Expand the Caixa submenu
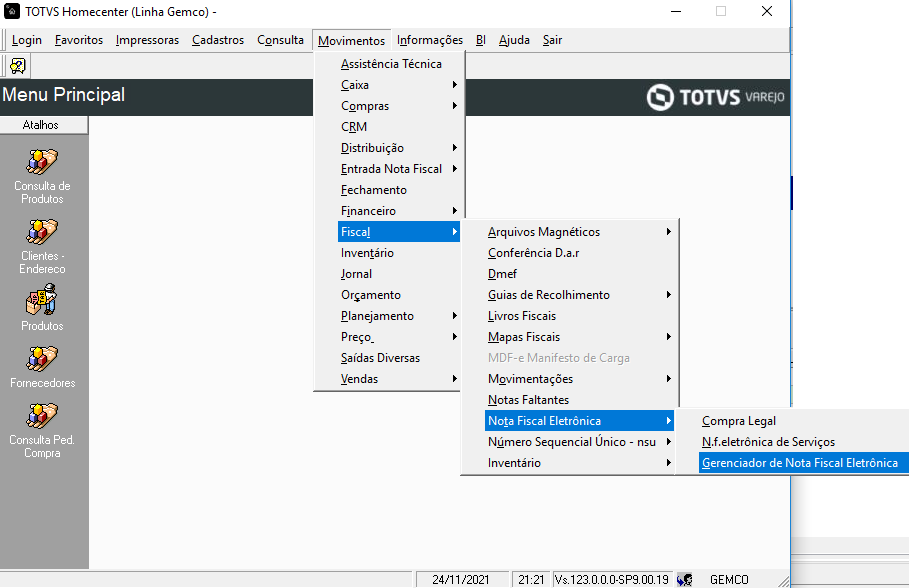909x588 pixels. (x=399, y=85)
